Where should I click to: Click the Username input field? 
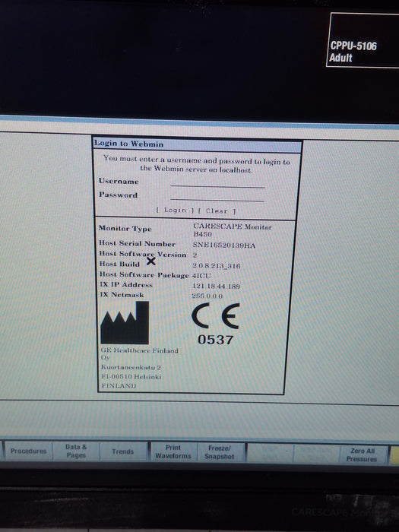point(217,182)
